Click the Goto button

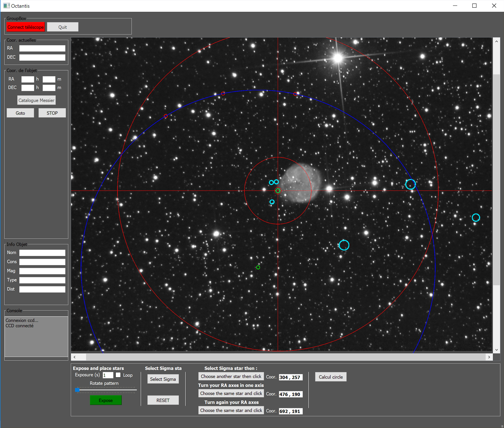pyautogui.click(x=20, y=113)
